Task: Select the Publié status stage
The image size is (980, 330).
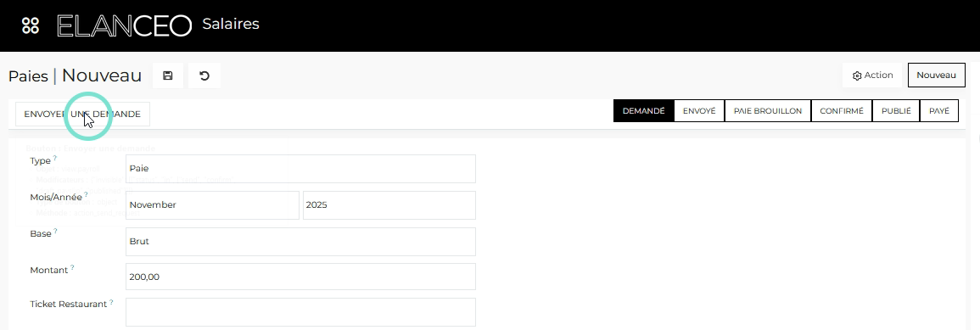Action: 896,111
